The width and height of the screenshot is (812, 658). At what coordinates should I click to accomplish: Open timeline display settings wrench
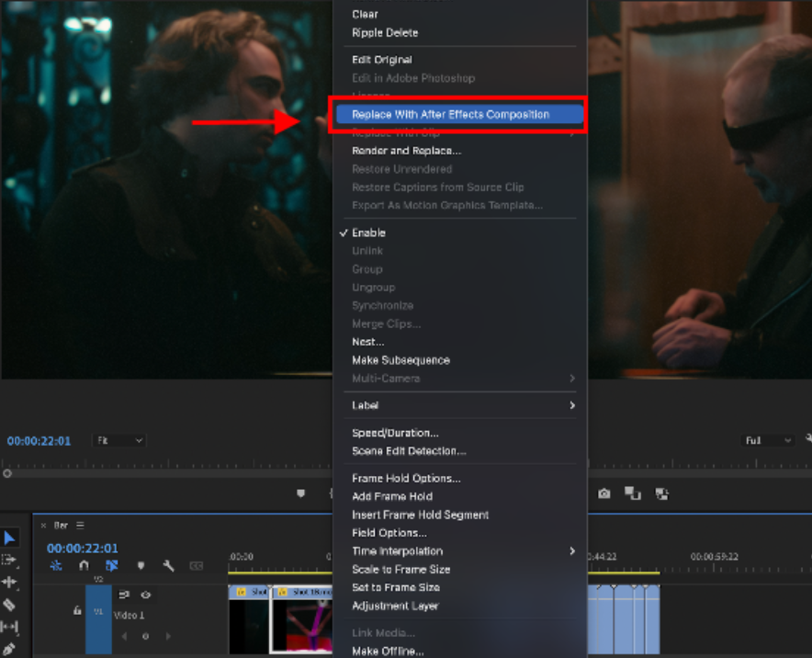(168, 566)
